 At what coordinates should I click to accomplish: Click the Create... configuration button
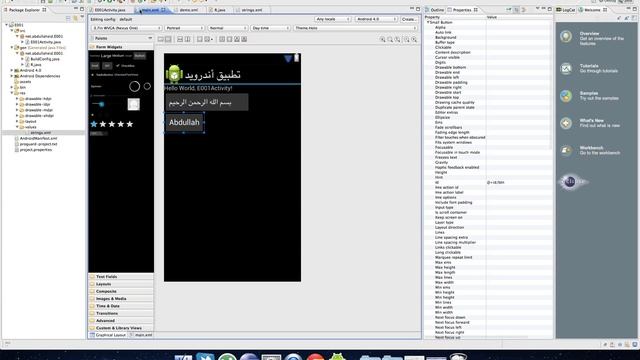click(x=409, y=19)
